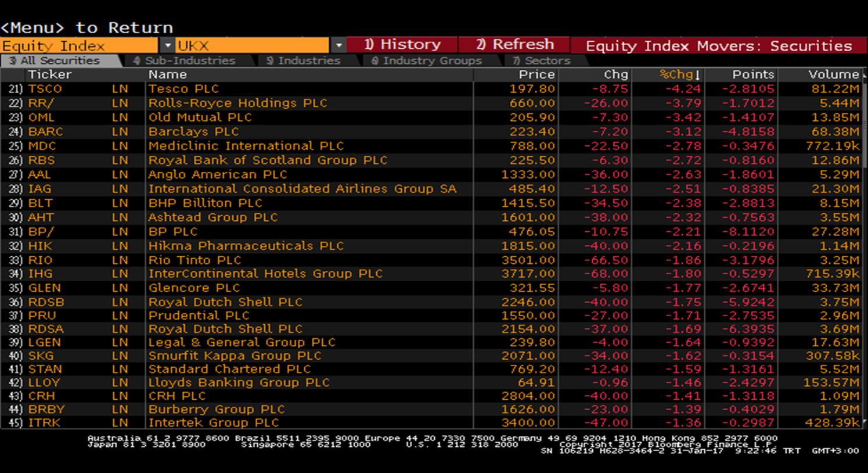868x473 pixels.
Task: Click Legal & General Group PLC name
Action: point(242,342)
